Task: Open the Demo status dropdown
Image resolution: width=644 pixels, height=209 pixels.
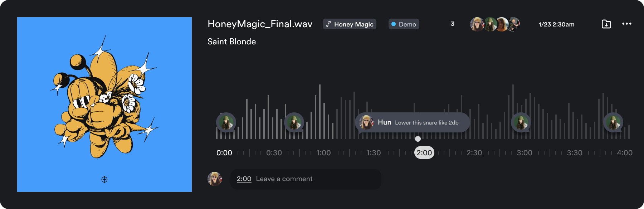Action: (x=404, y=24)
